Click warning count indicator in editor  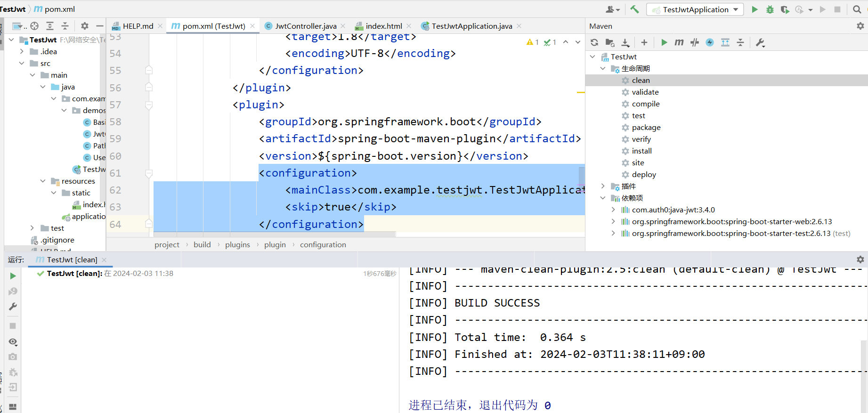(533, 42)
